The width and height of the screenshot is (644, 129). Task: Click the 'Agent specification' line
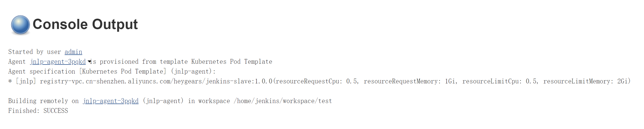click(41, 72)
